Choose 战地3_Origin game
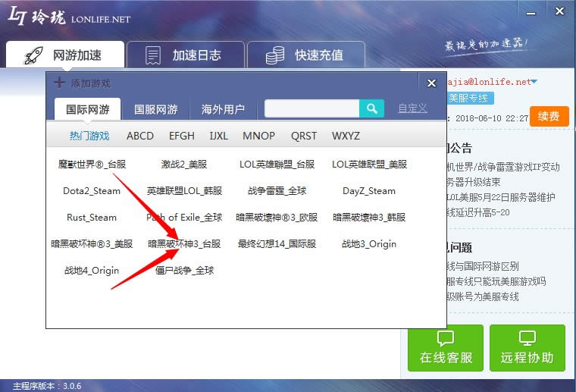This screenshot has height=392, width=576. coord(369,244)
